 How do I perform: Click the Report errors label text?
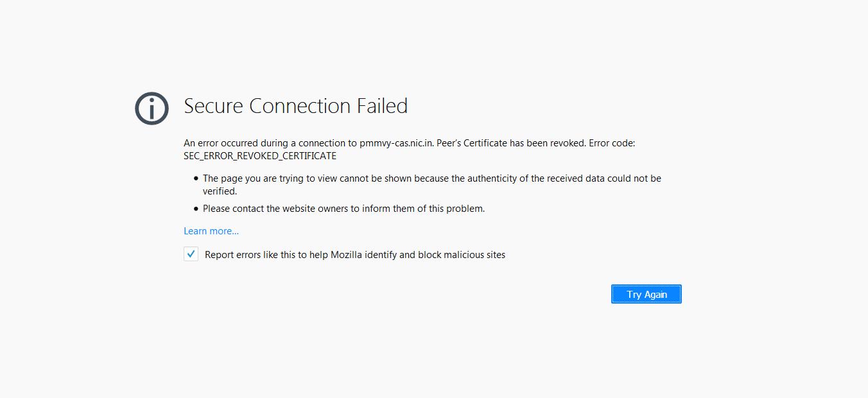(x=354, y=254)
